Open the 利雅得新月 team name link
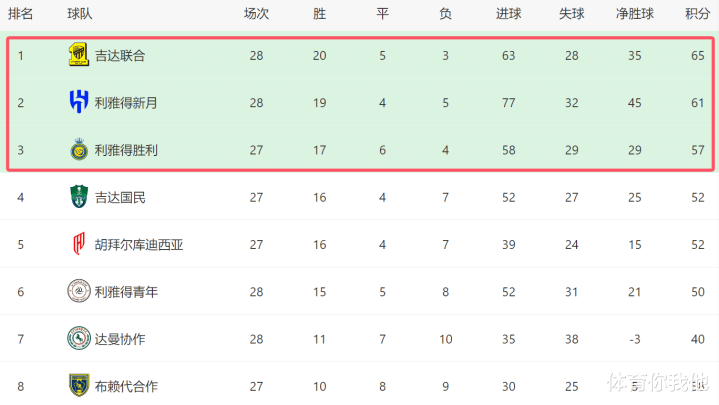This screenshot has height=405, width=719. click(x=126, y=103)
